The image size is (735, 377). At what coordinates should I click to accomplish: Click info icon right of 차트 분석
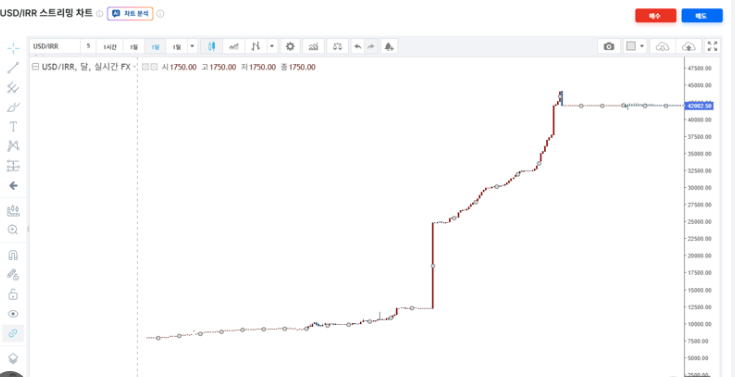pos(160,14)
